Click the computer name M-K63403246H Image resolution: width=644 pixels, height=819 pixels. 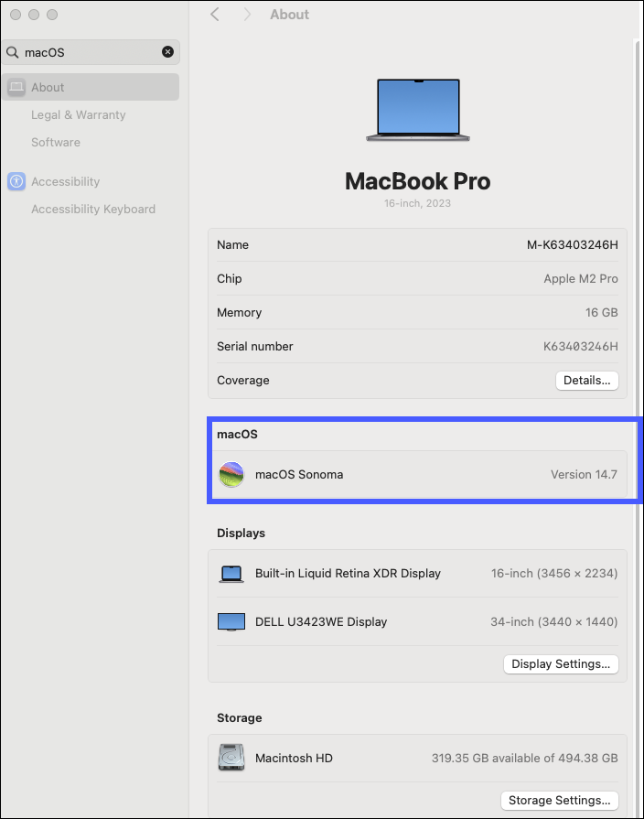pyautogui.click(x=572, y=245)
